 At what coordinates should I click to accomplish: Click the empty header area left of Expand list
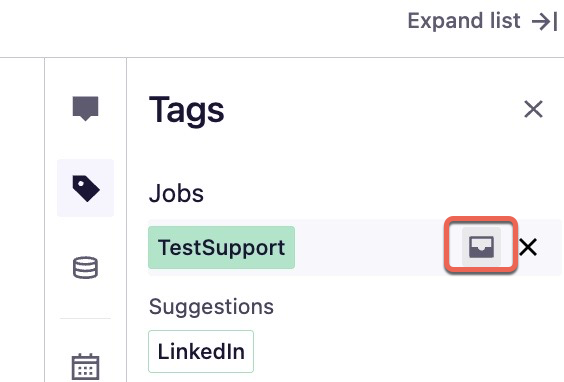coord(201,27)
